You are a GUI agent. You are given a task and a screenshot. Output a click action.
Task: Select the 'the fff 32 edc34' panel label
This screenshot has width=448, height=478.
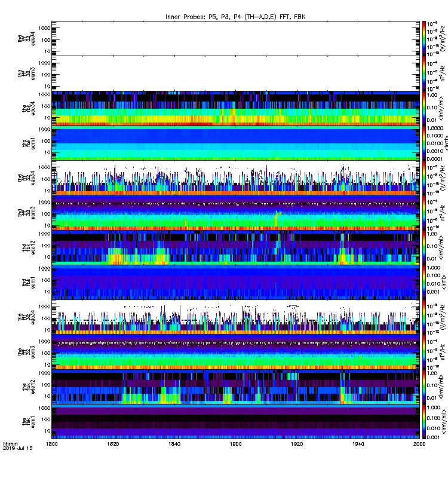pos(26,317)
